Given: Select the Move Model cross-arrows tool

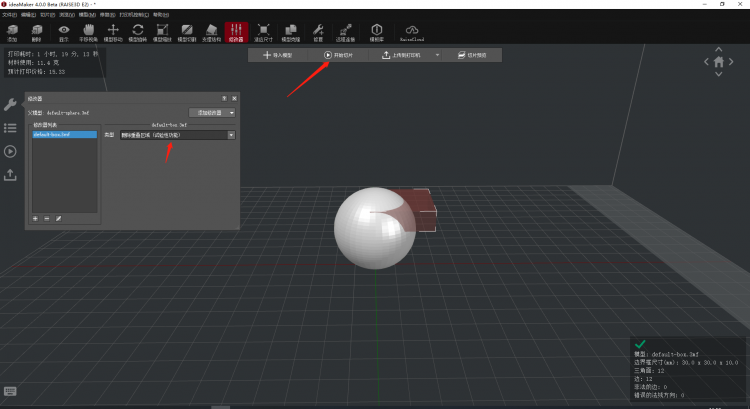Looking at the screenshot, I should pyautogui.click(x=113, y=33).
